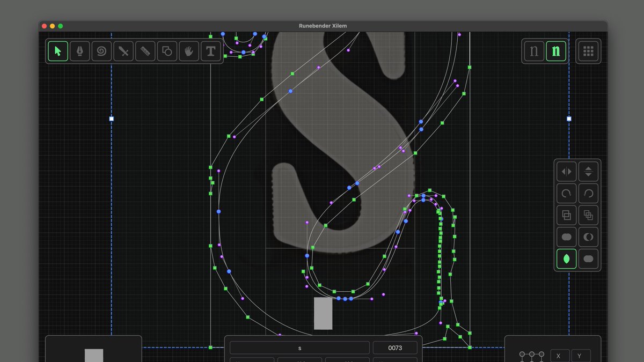Viewport: 644px width, 362px height.
Task: Select the T text tool
Action: (x=210, y=51)
